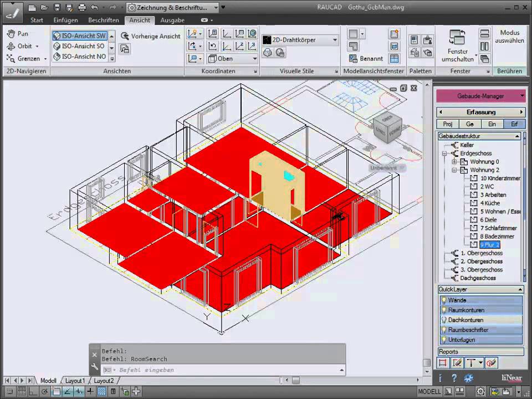Open the T text tool dropdown arrow
The height and width of the screenshot is (399, 532).
tap(480, 363)
